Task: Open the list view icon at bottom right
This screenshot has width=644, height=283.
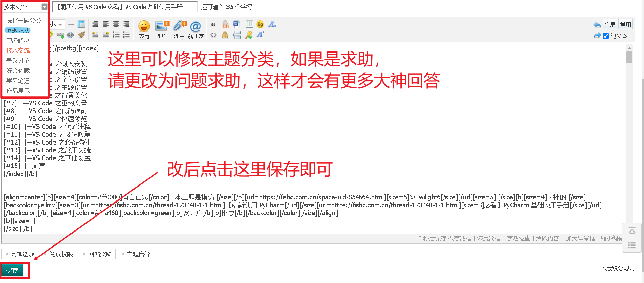Action: point(632,245)
